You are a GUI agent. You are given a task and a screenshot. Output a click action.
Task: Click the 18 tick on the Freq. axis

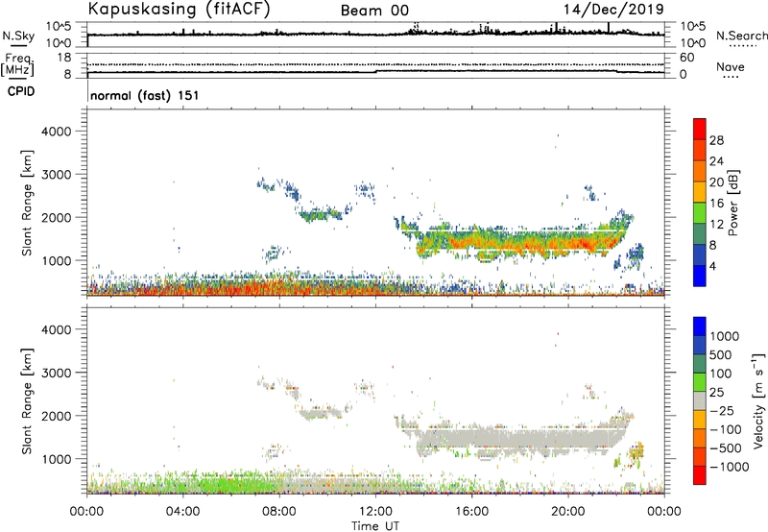pos(64,58)
